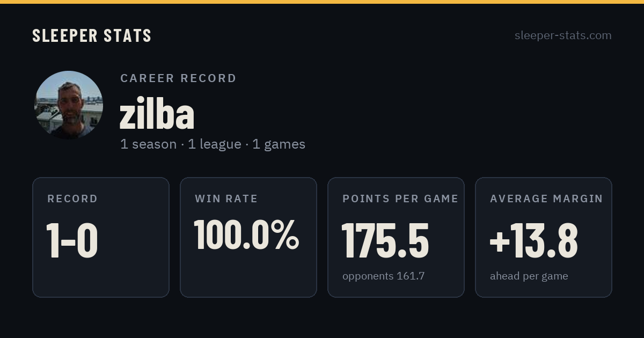
Task: Click the +13.8 margin value
Action: click(534, 241)
